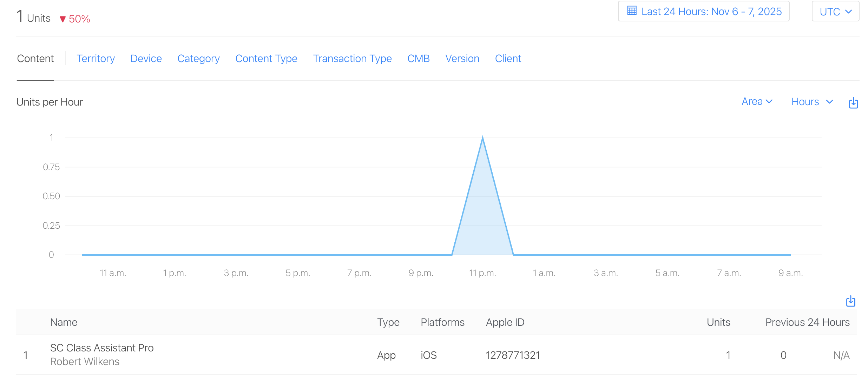The width and height of the screenshot is (868, 390).
Task: Switch to the Territory tab
Action: click(x=96, y=58)
